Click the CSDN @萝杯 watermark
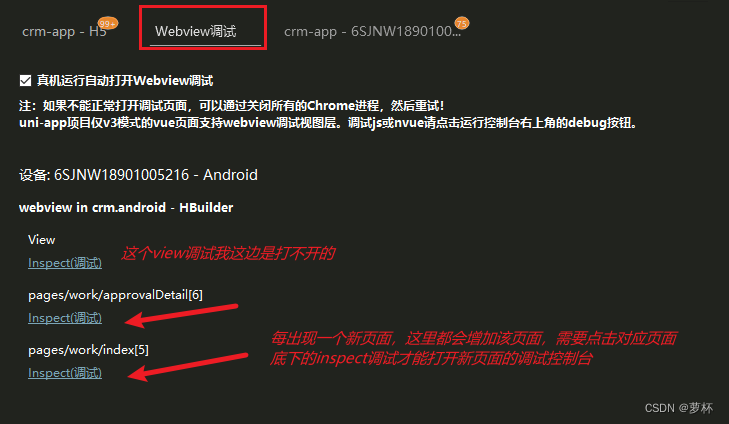This screenshot has width=729, height=424. (x=678, y=408)
